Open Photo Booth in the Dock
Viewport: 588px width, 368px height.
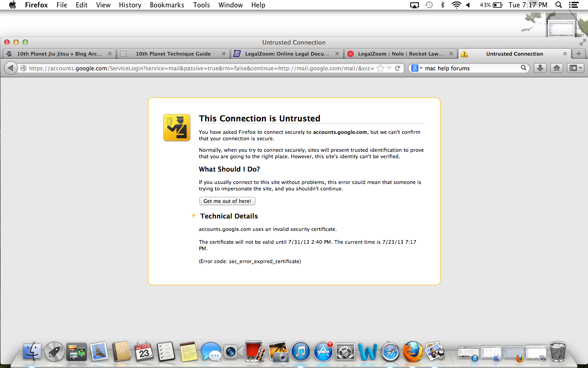255,352
